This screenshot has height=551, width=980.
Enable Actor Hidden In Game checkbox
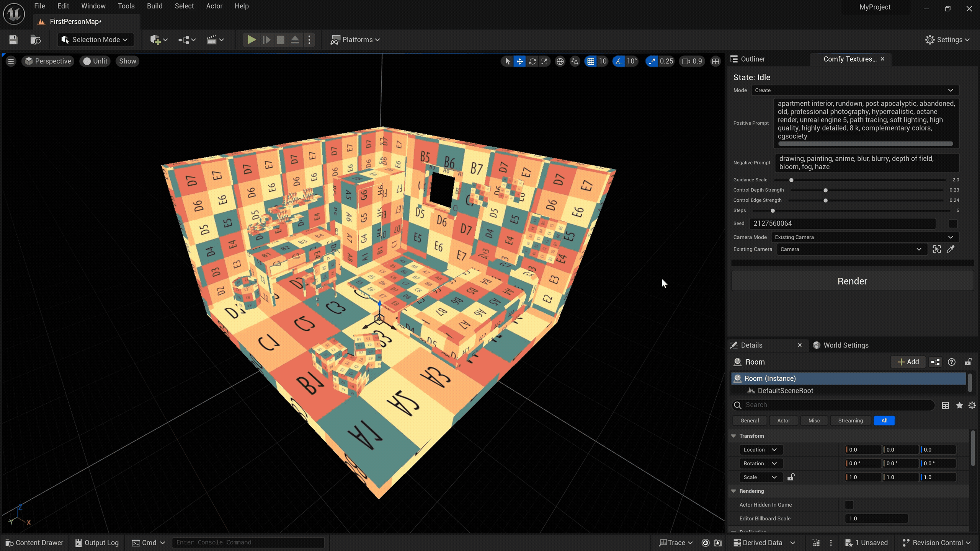point(849,505)
